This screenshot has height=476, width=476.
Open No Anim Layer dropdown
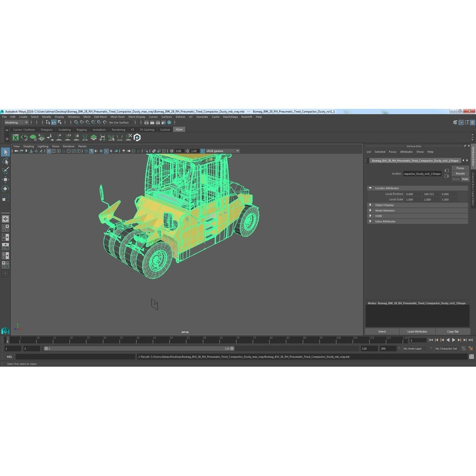click(x=415, y=349)
